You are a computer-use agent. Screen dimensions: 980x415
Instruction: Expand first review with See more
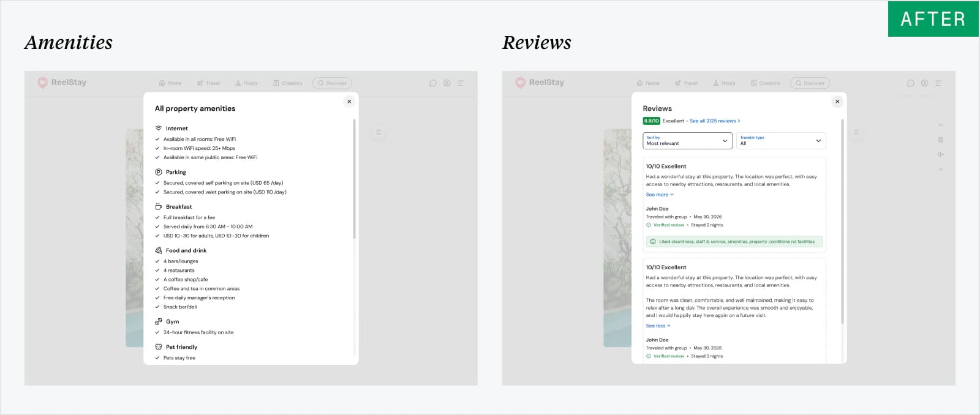tap(660, 195)
